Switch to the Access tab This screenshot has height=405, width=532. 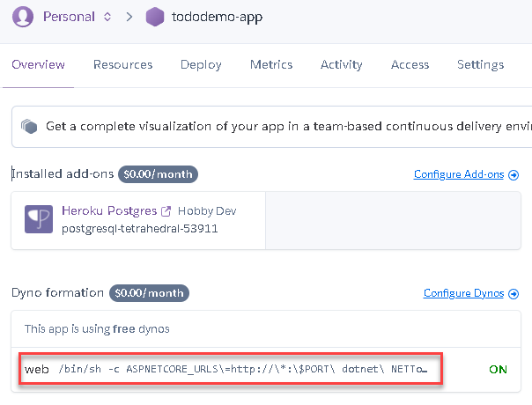pyautogui.click(x=410, y=64)
